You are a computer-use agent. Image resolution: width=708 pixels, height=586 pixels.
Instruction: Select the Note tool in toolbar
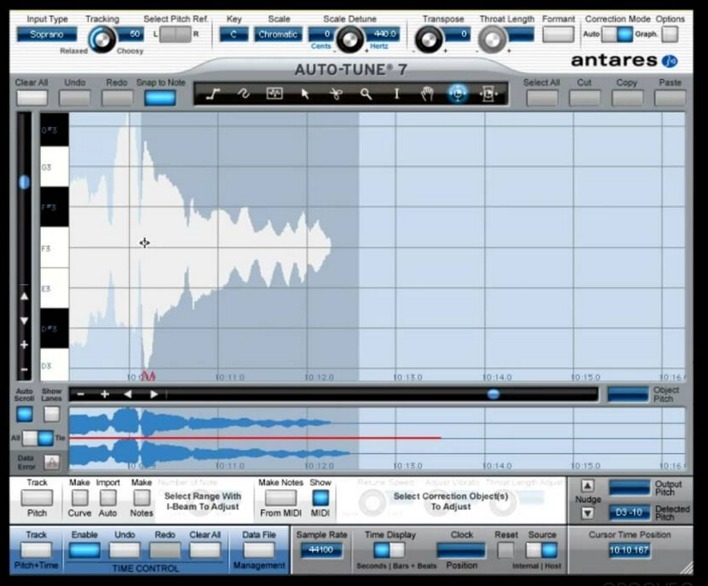tap(274, 94)
